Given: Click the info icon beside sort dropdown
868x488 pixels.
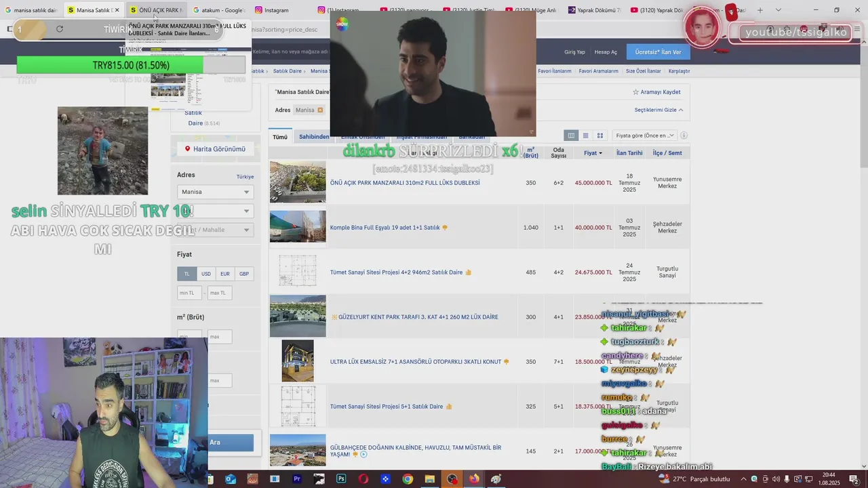Looking at the screenshot, I should (x=684, y=136).
